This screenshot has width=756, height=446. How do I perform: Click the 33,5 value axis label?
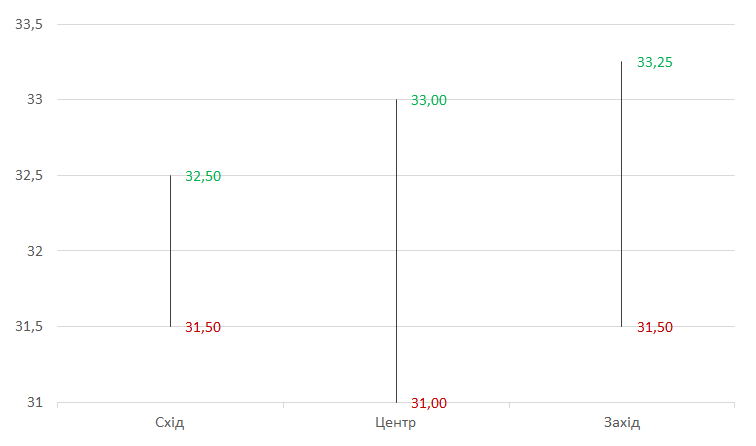tap(29, 24)
